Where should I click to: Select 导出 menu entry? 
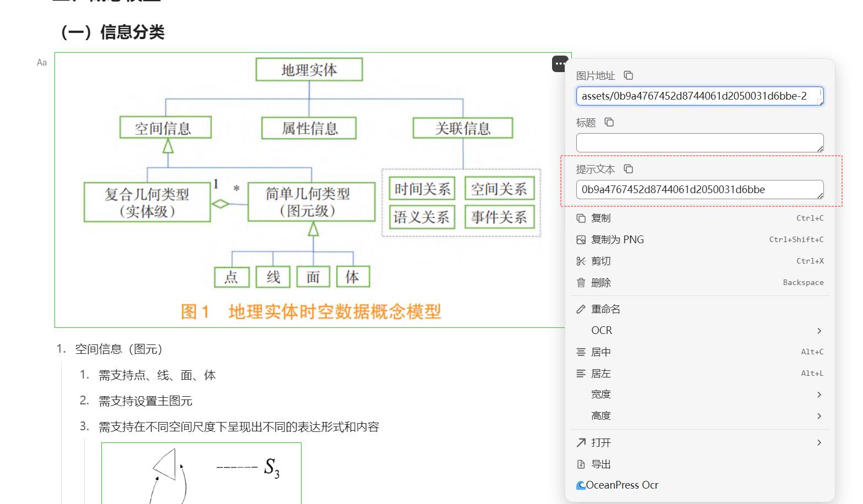click(x=700, y=464)
